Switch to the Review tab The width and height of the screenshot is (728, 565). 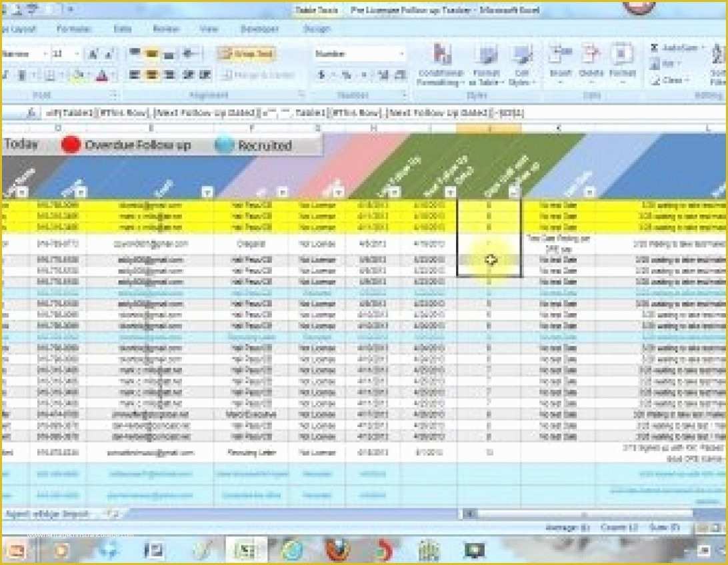pos(166,29)
